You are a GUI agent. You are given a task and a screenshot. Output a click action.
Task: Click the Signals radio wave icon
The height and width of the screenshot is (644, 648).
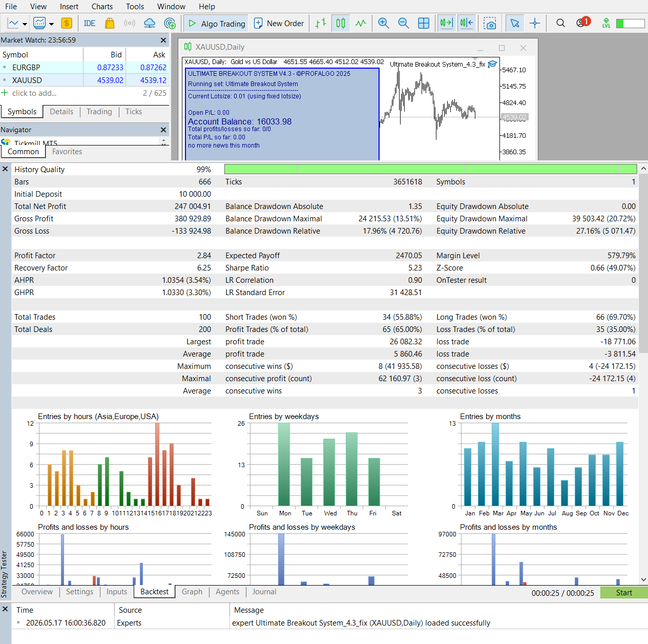[x=130, y=23]
